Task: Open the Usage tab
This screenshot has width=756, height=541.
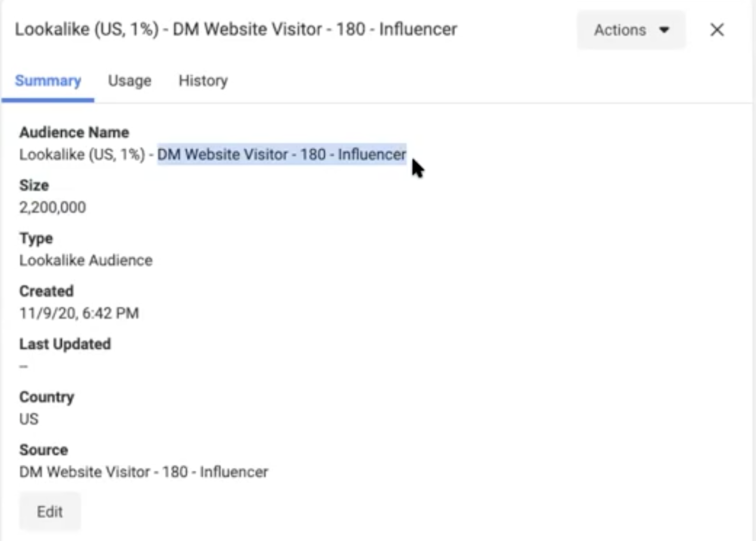Action: [129, 81]
